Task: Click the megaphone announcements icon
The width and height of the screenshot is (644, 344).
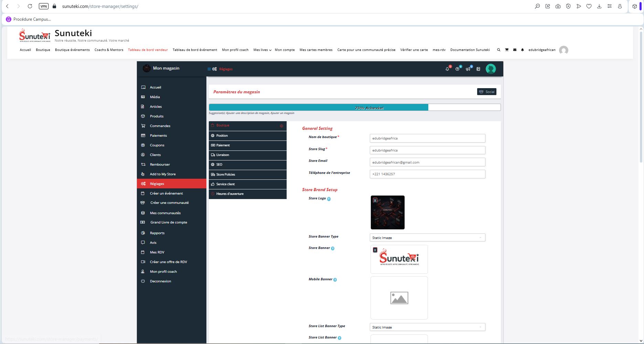Action: point(468,69)
